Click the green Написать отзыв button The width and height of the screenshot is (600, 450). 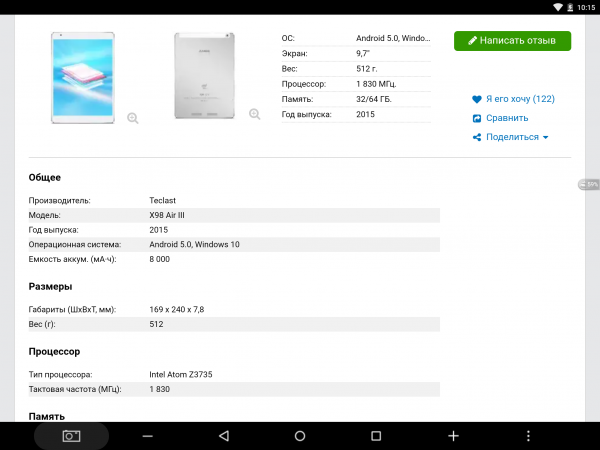(512, 41)
